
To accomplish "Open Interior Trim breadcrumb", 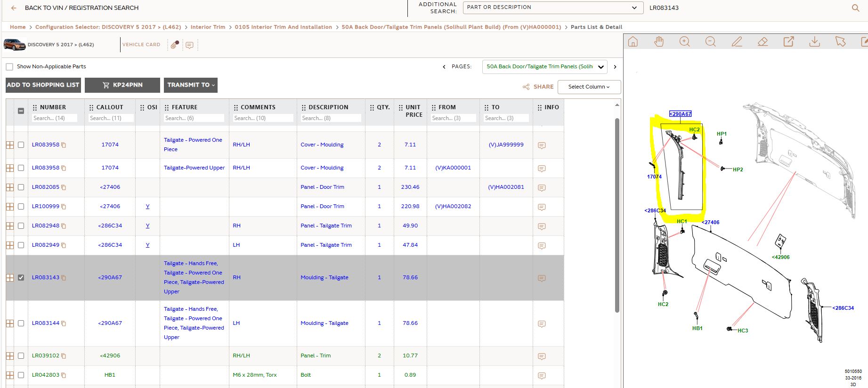I will pyautogui.click(x=208, y=27).
